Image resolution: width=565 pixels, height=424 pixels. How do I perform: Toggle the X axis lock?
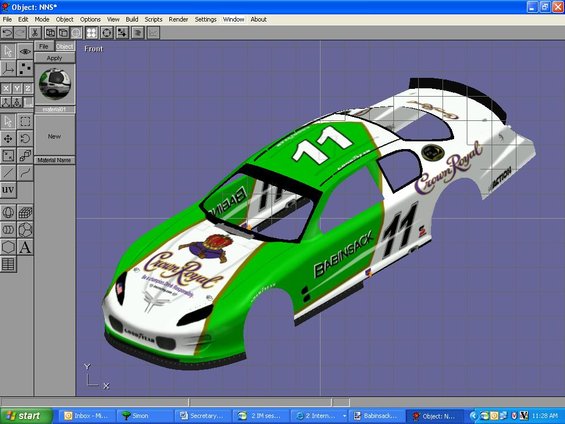[6, 88]
